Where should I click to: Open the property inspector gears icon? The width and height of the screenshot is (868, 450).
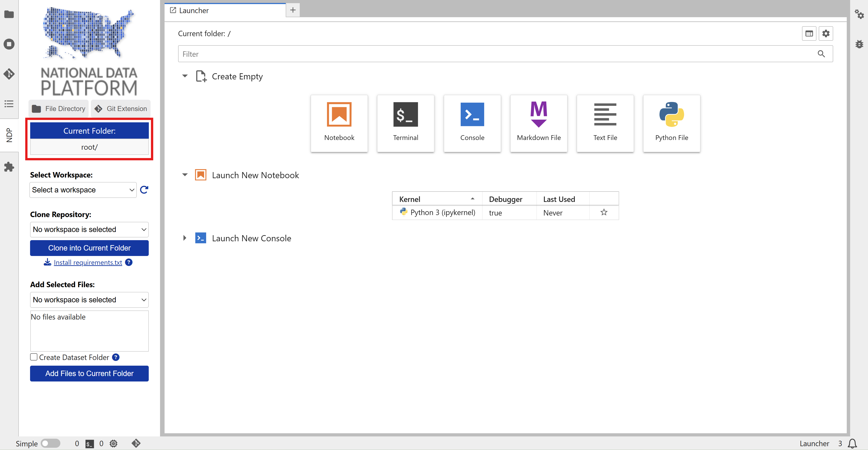pyautogui.click(x=859, y=14)
